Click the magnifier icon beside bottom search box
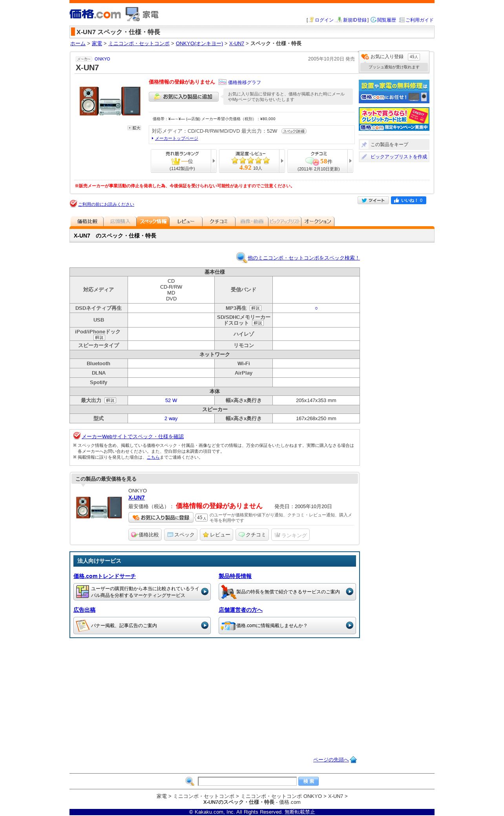 coord(190,781)
